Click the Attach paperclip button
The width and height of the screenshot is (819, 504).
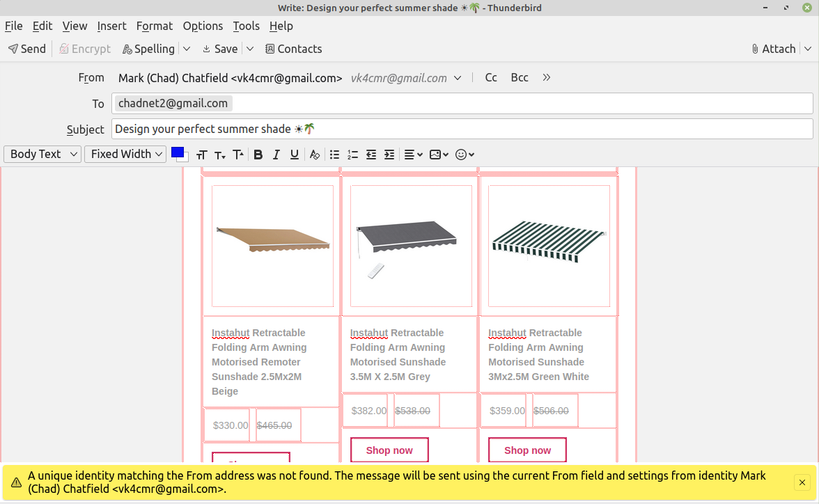(773, 49)
